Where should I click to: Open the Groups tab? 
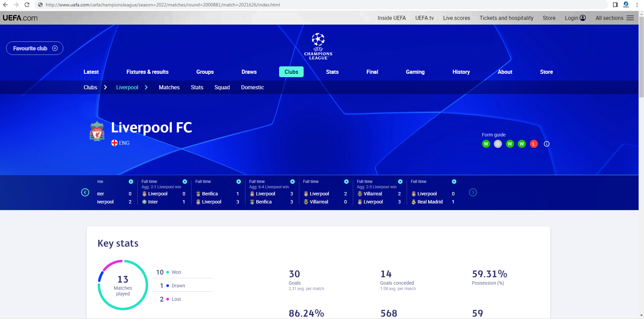coord(205,72)
